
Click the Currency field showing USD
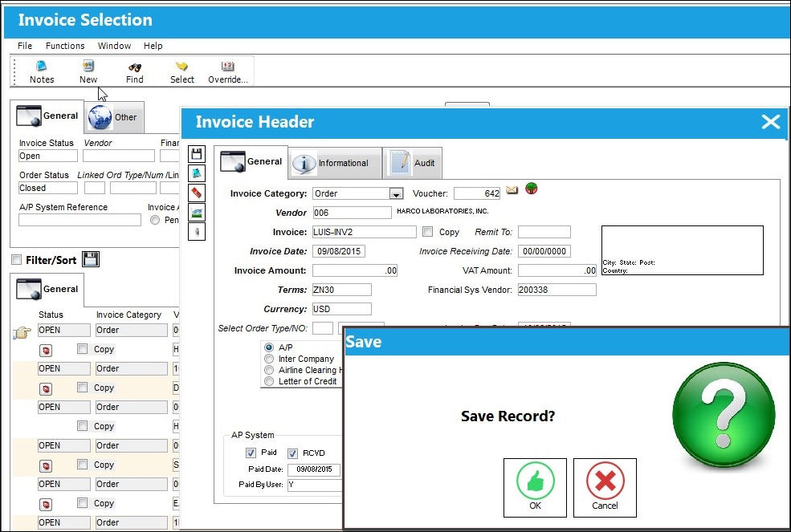[341, 309]
